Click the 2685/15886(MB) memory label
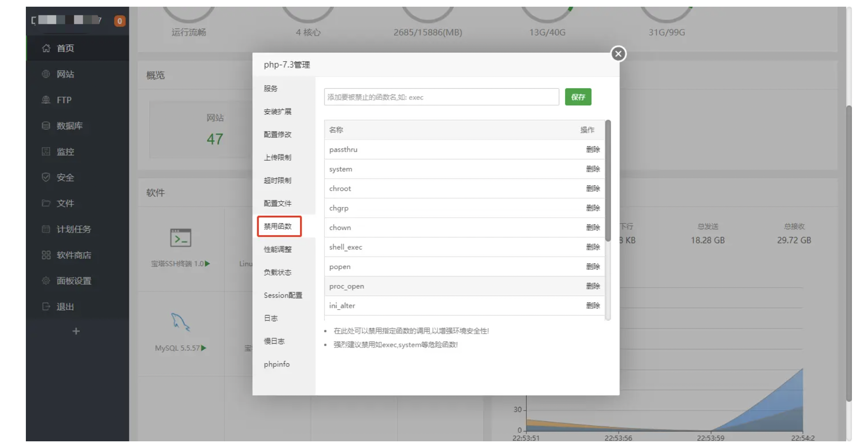The width and height of the screenshot is (868, 448). [428, 32]
